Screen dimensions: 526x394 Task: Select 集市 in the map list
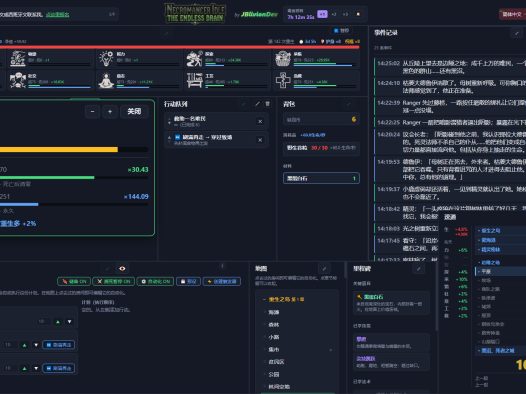(x=274, y=349)
